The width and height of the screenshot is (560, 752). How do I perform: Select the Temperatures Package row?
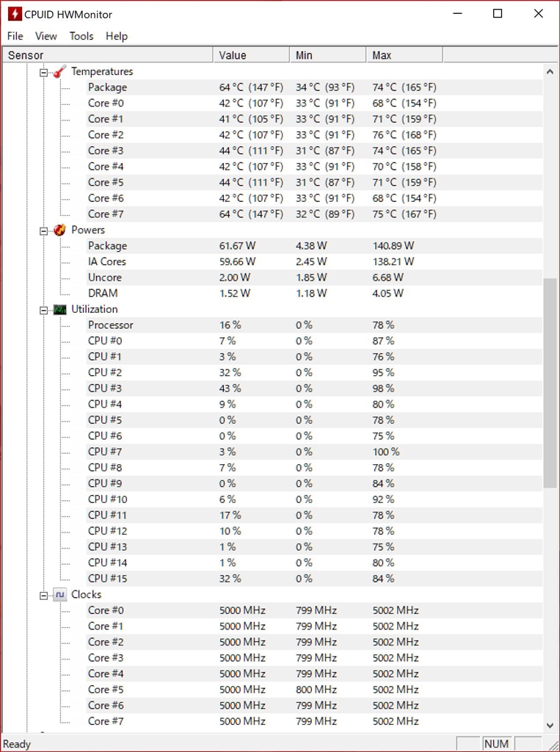point(107,87)
